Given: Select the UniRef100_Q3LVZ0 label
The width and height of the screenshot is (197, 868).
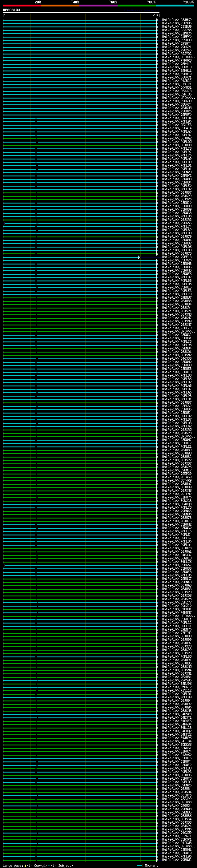Looking at the screenshot, I should point(177,260).
